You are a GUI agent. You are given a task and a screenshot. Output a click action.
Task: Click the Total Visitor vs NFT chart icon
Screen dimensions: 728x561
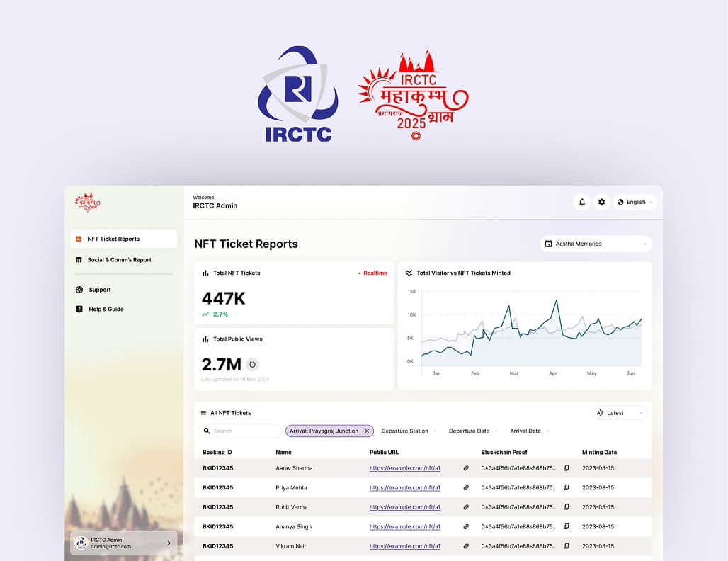(409, 273)
